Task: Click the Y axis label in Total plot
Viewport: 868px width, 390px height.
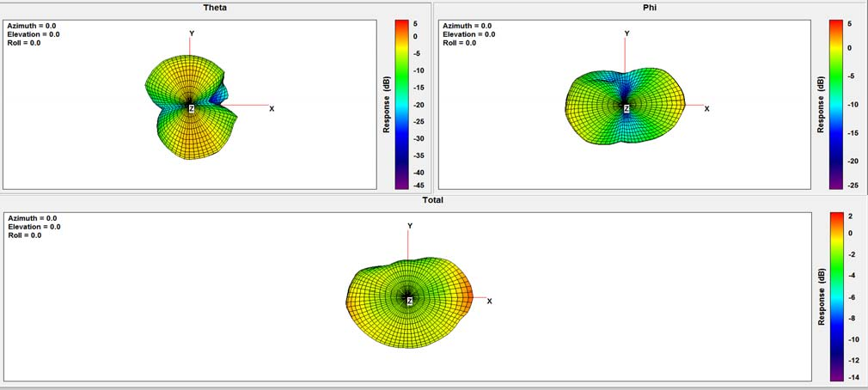Action: [x=410, y=226]
